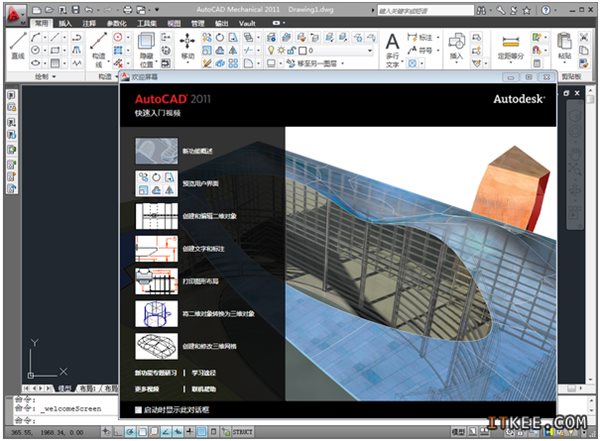This screenshot has width=600, height=441.
Task: Toggle the 模型 model space status button
Action: (x=458, y=432)
